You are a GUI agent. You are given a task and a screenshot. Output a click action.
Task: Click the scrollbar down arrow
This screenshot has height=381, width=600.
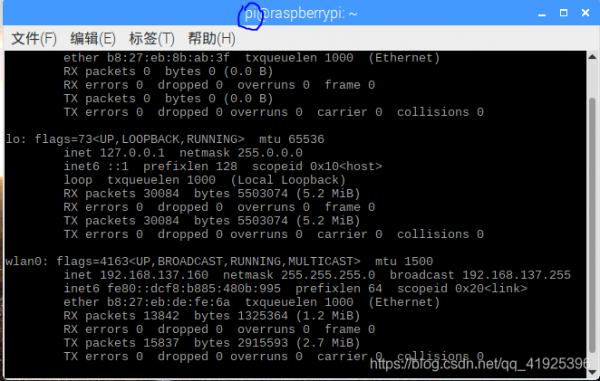click(592, 372)
